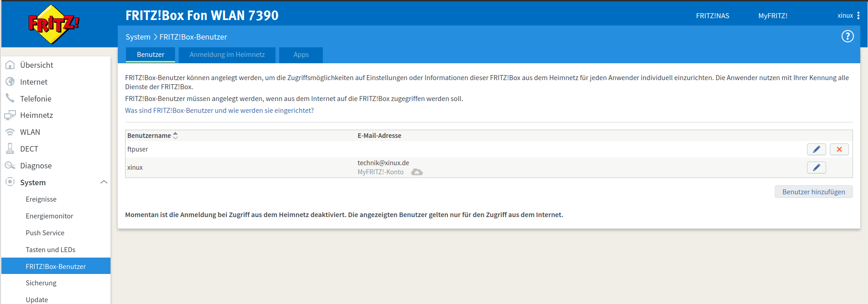Expand the Telefonie sidebar section
The width and height of the screenshot is (868, 304).
point(35,99)
